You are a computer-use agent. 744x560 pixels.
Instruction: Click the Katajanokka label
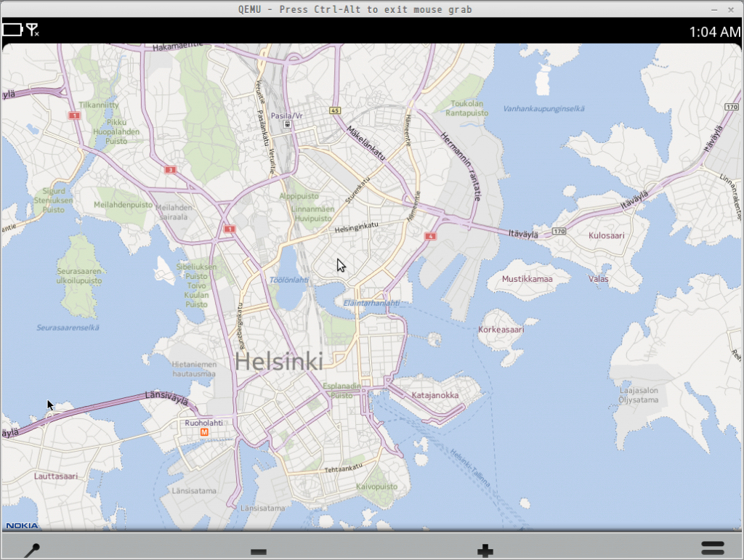point(435,395)
